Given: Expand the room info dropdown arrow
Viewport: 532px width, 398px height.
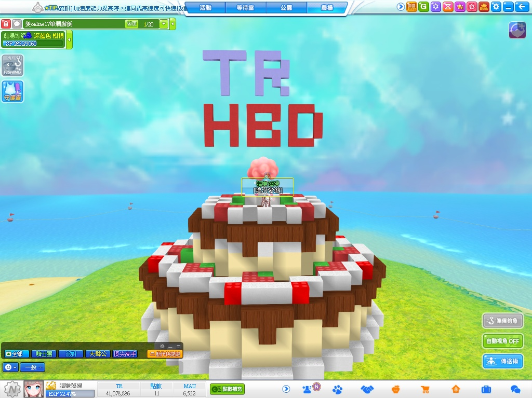Looking at the screenshot, I should pos(164,24).
